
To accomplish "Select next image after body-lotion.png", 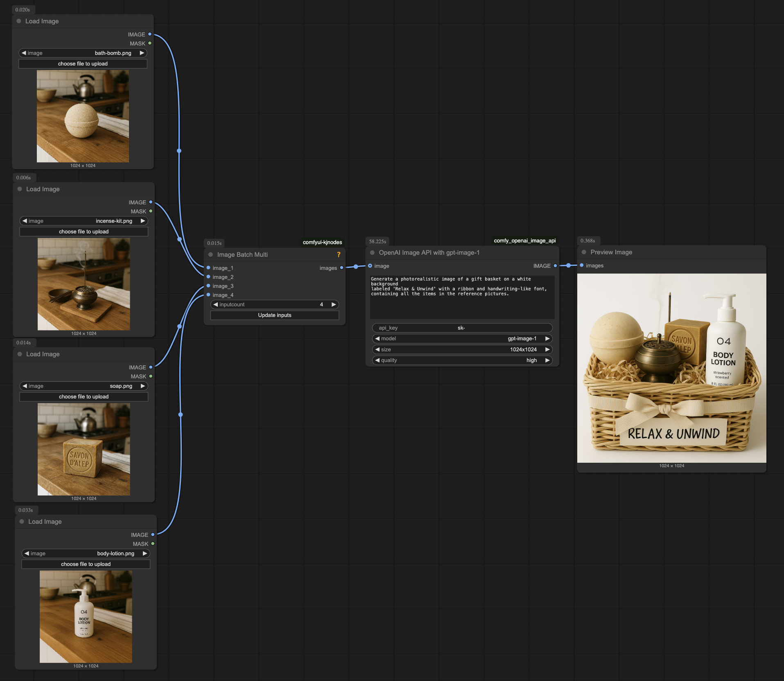I will tap(145, 553).
